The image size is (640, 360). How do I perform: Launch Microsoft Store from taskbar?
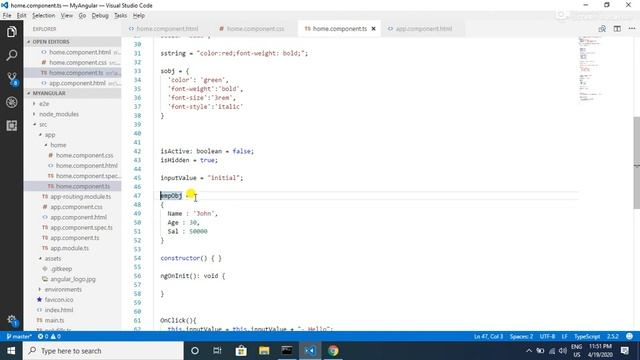241,351
